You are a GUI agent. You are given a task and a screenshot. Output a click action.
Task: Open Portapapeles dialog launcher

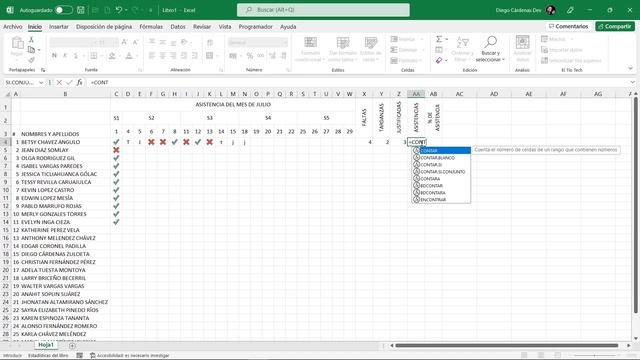coord(43,70)
